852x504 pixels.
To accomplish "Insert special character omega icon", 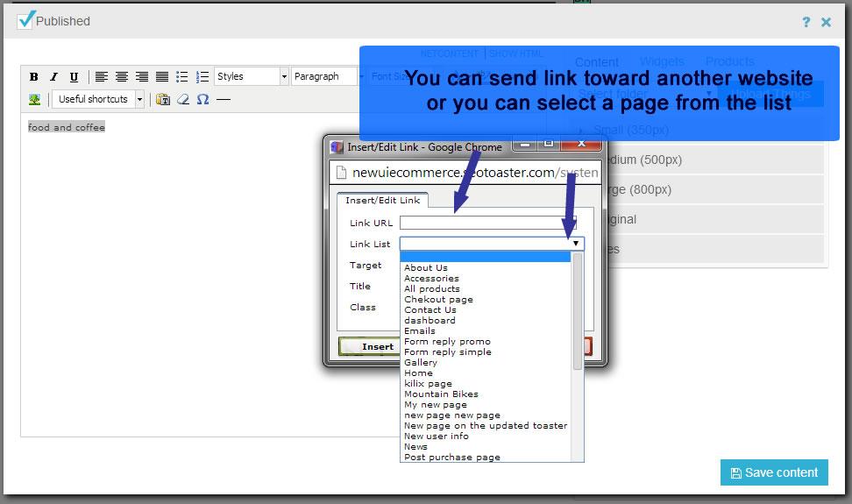I will point(202,99).
